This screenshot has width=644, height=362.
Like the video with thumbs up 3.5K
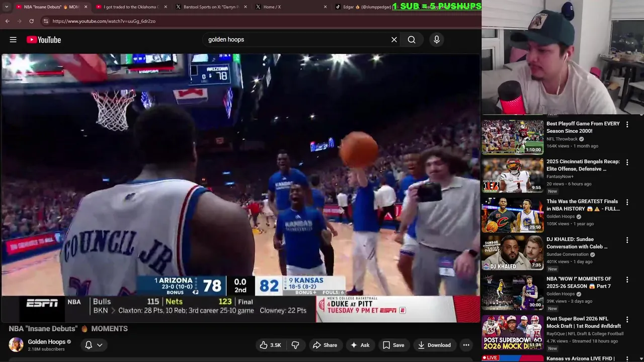pyautogui.click(x=270, y=345)
